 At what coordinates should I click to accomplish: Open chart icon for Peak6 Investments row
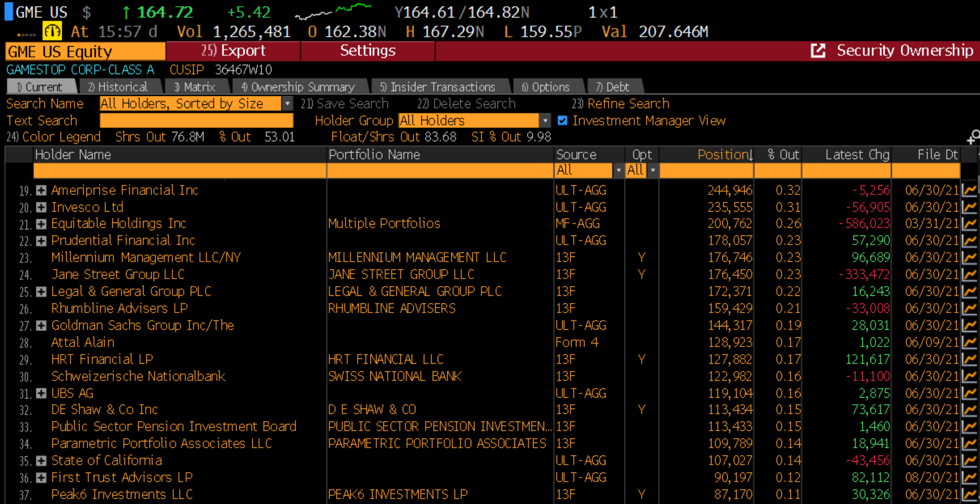[x=969, y=495]
